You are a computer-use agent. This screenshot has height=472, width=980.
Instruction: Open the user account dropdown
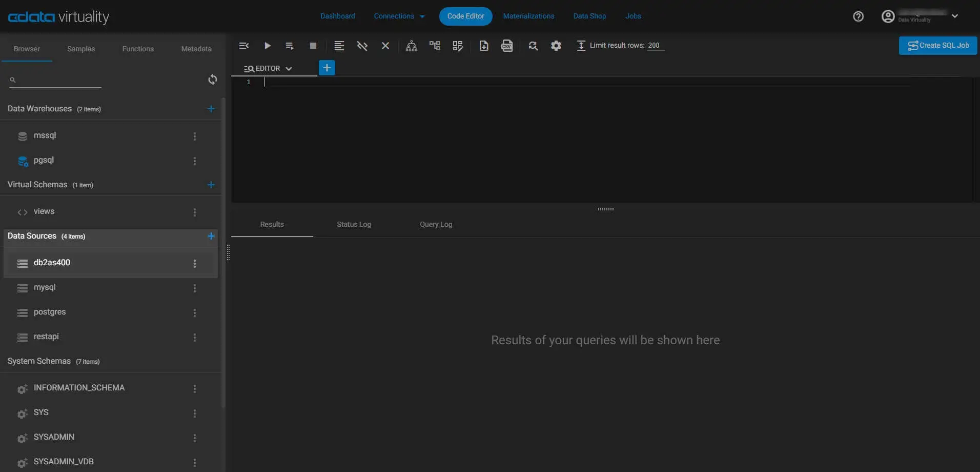point(954,16)
